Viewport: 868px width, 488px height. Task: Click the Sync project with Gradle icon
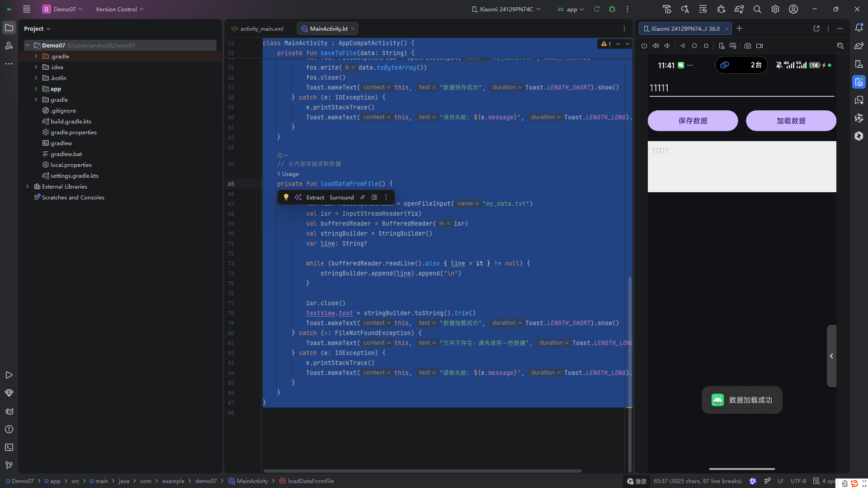(739, 9)
